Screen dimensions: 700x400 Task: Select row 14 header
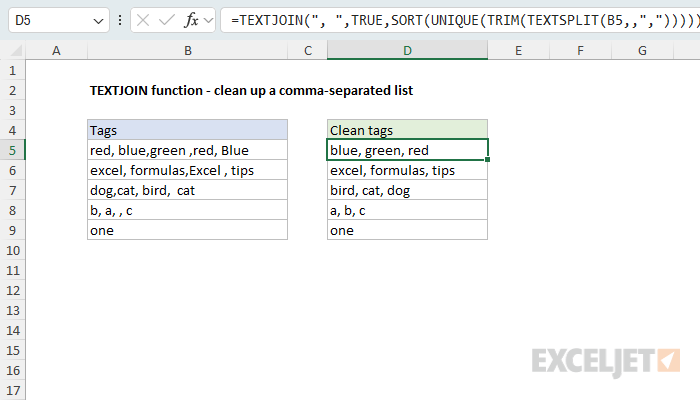point(12,330)
